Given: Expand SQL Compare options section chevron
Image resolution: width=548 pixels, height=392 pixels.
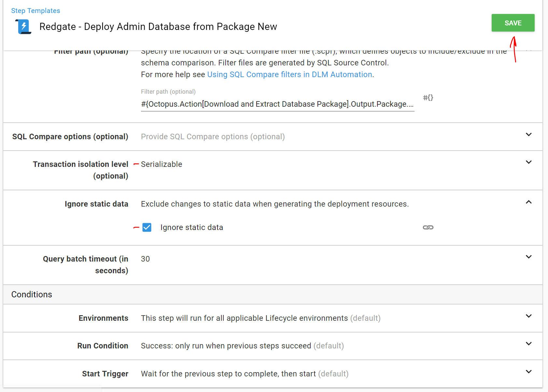Looking at the screenshot, I should pos(528,134).
